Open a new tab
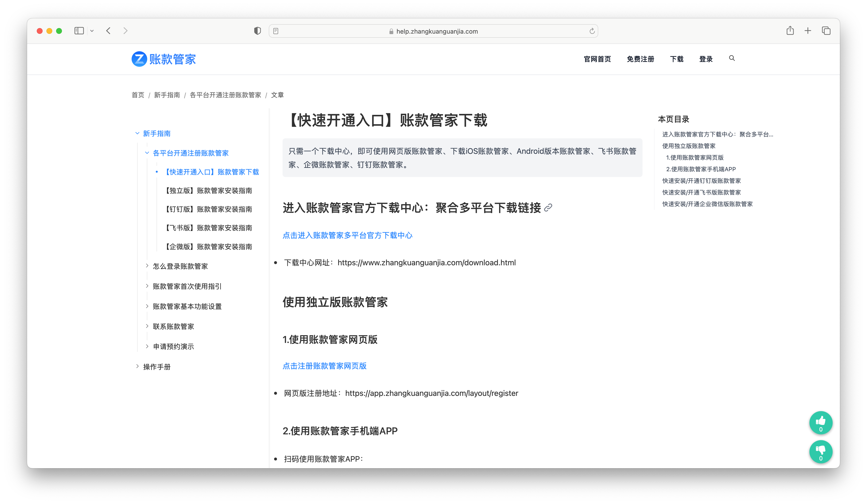 (808, 31)
